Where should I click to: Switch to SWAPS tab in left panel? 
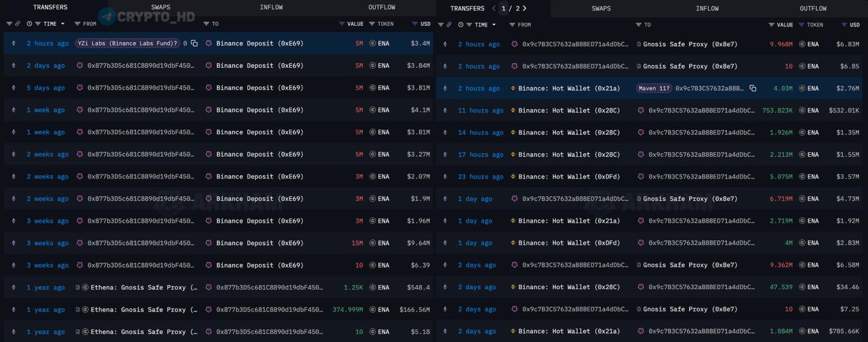pos(161,7)
